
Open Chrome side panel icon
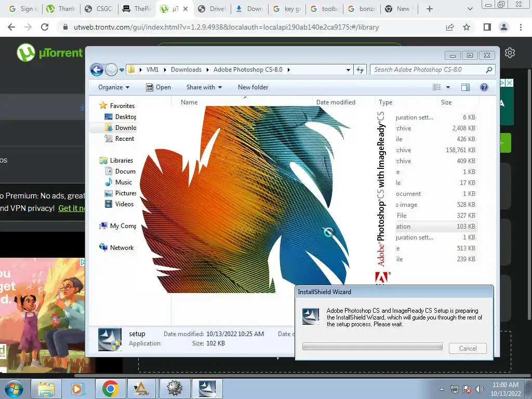tap(487, 27)
